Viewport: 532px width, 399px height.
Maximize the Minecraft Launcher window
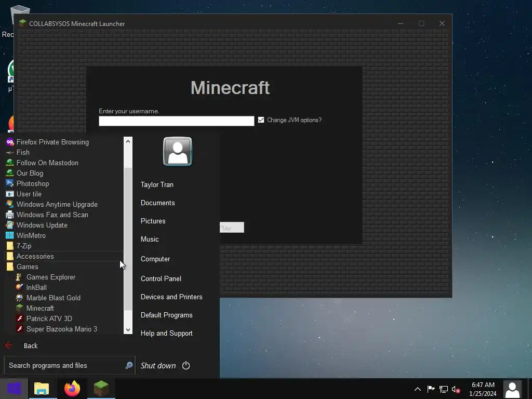point(421,23)
